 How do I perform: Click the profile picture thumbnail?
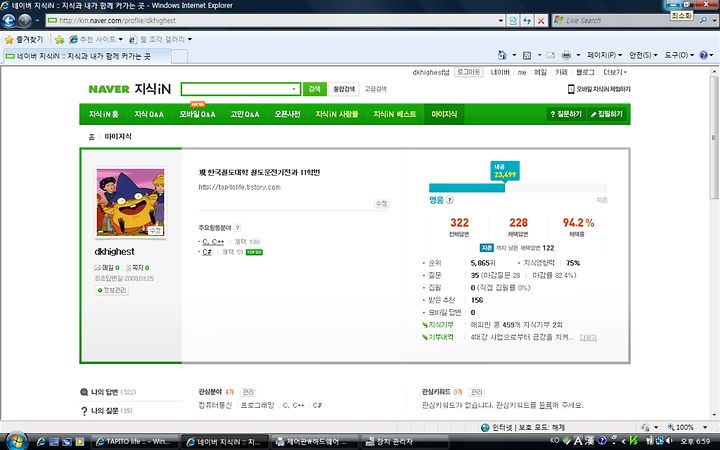tap(130, 202)
